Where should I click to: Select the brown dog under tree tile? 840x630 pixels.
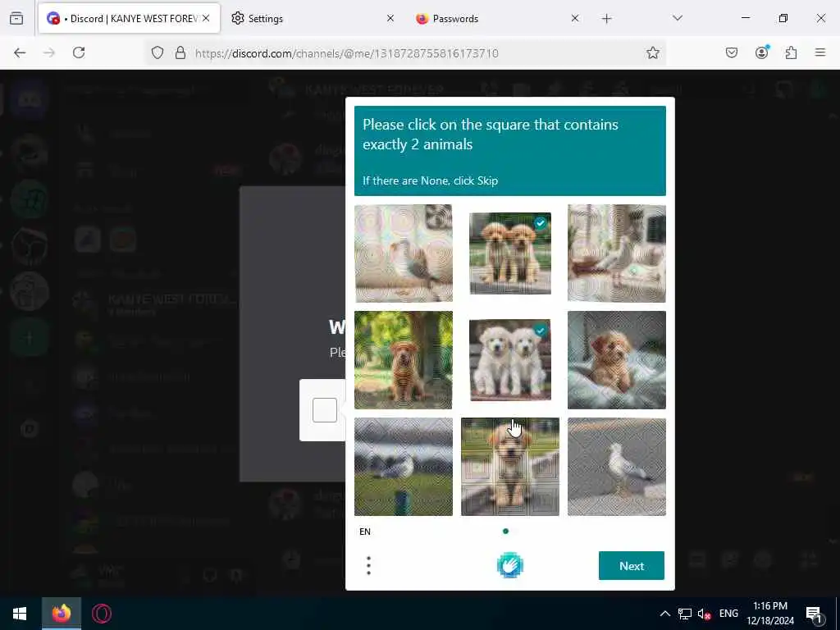click(404, 360)
